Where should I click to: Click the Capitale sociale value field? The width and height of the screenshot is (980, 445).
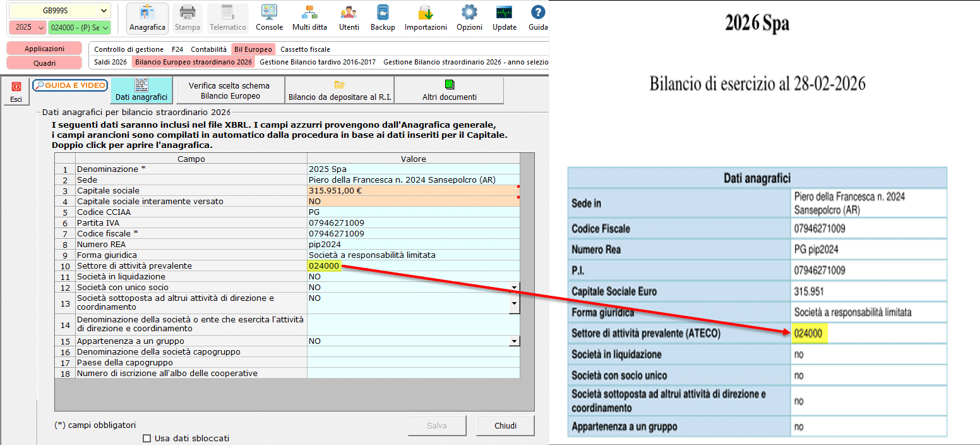click(414, 191)
